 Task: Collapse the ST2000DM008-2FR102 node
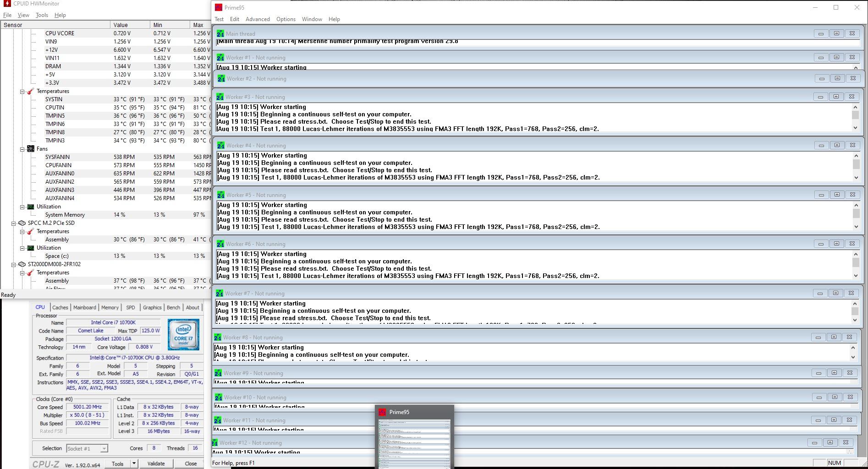(x=14, y=264)
